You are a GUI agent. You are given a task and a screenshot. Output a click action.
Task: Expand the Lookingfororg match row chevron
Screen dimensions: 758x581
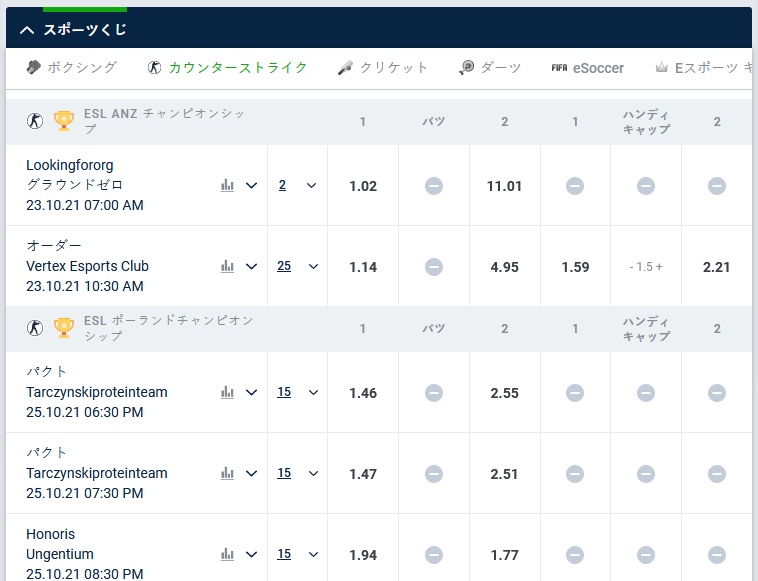click(251, 186)
